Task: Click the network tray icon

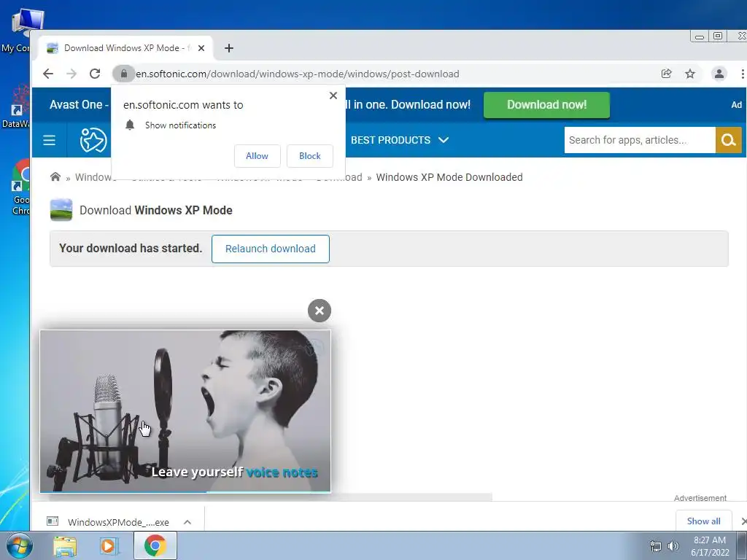Action: pos(656,546)
